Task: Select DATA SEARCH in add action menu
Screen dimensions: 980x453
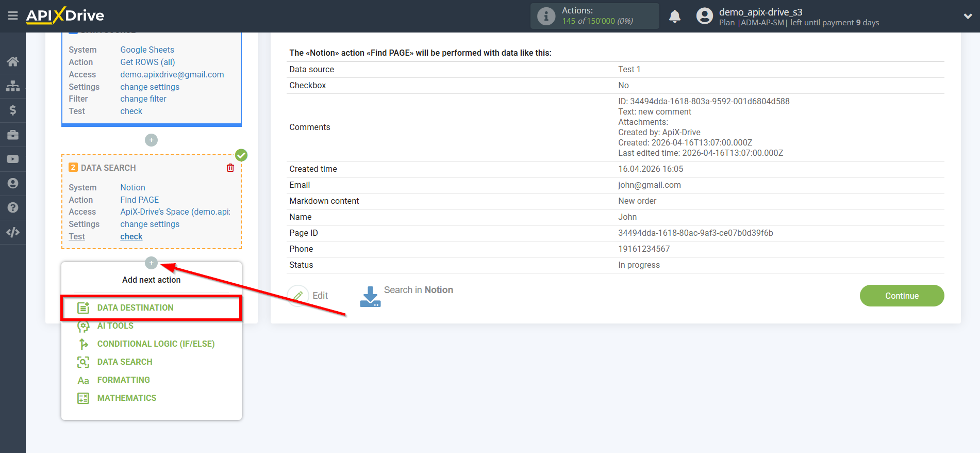Action: pos(125,362)
